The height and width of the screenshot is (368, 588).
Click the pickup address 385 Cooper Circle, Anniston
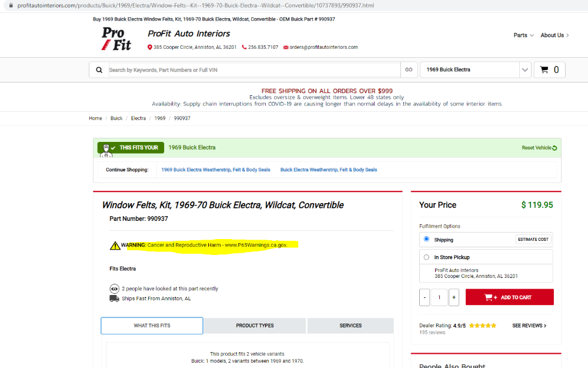[476, 276]
